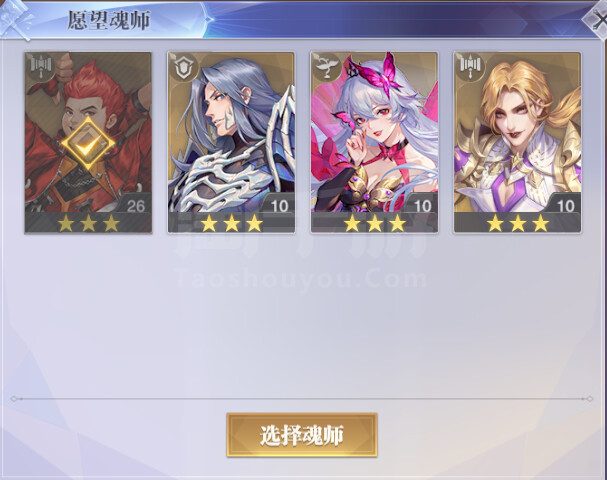This screenshot has width=607, height=480.
Task: Select the blonde golden-armored soul master card
Action: (518, 142)
